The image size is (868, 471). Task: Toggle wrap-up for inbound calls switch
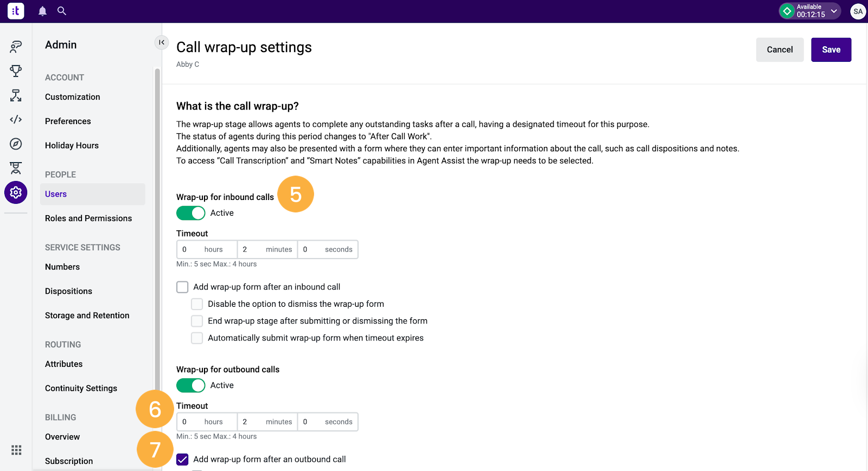pos(191,213)
